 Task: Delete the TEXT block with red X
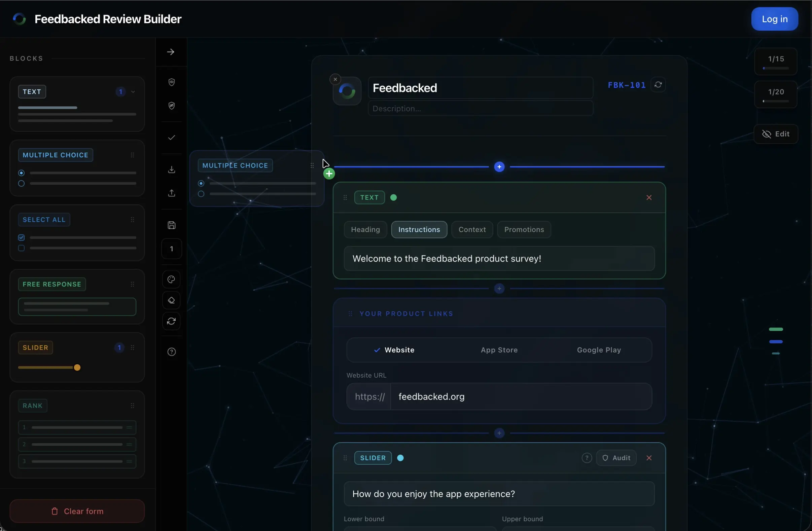[x=649, y=197]
